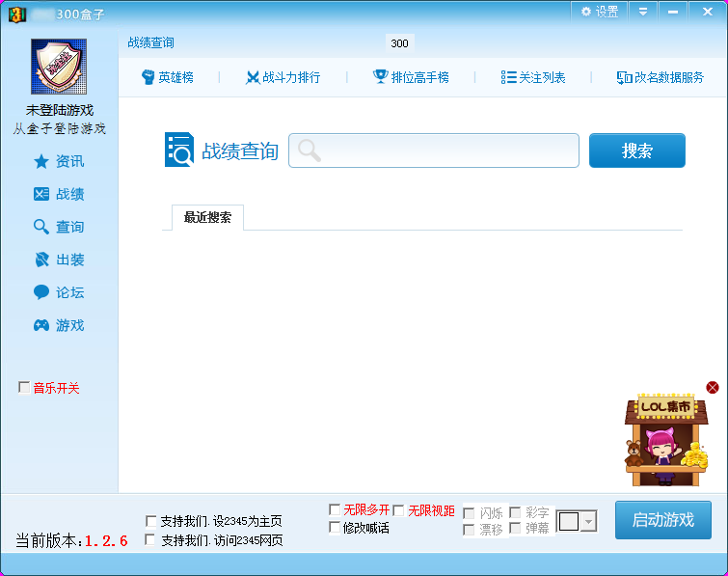The image size is (728, 576).
Task: Open 游戏 games in the sidebar
Action: pos(59,325)
